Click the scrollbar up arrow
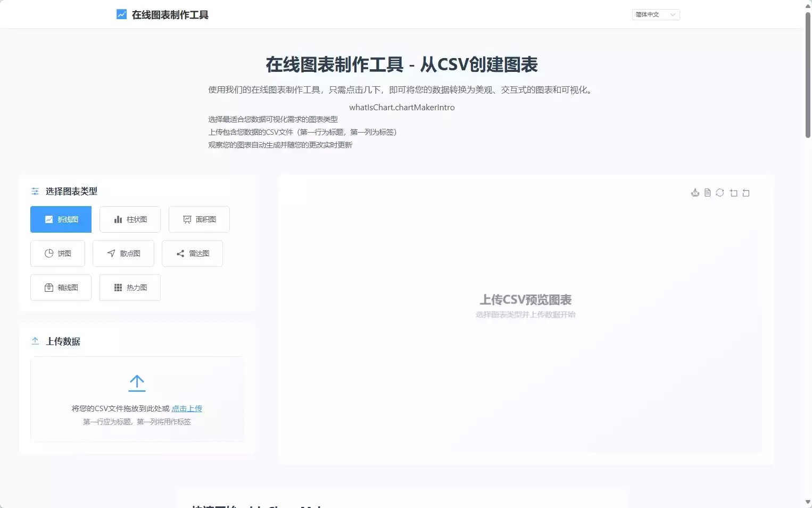The height and width of the screenshot is (508, 812). click(808, 5)
